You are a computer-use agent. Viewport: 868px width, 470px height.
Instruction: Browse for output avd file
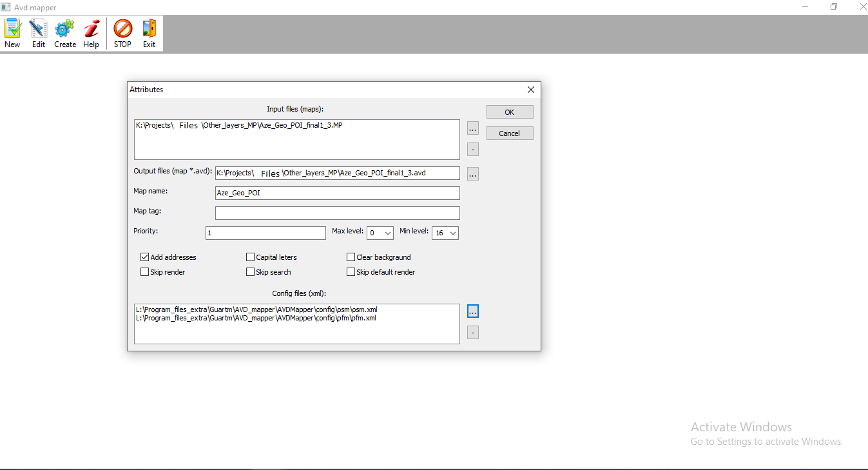473,173
